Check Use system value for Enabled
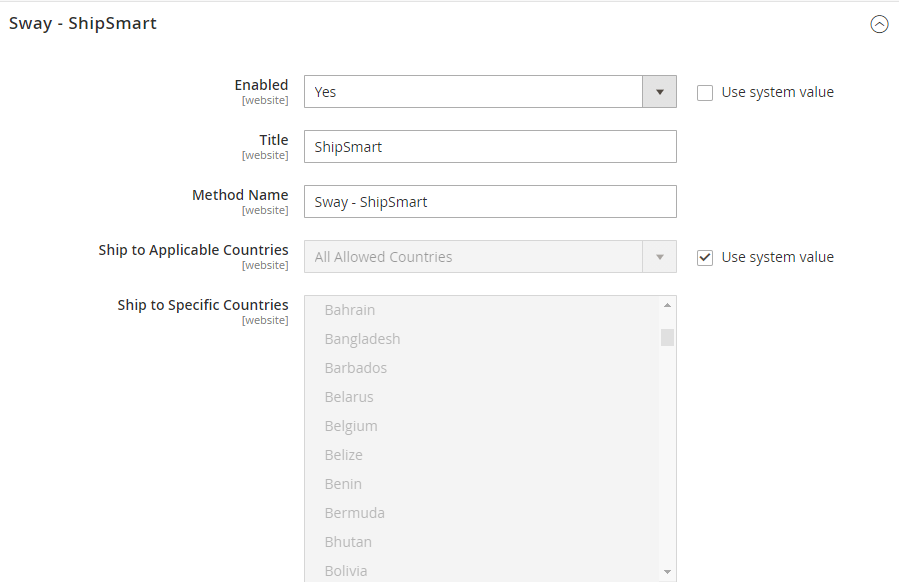Screen dimensions: 899x582 pos(705,92)
